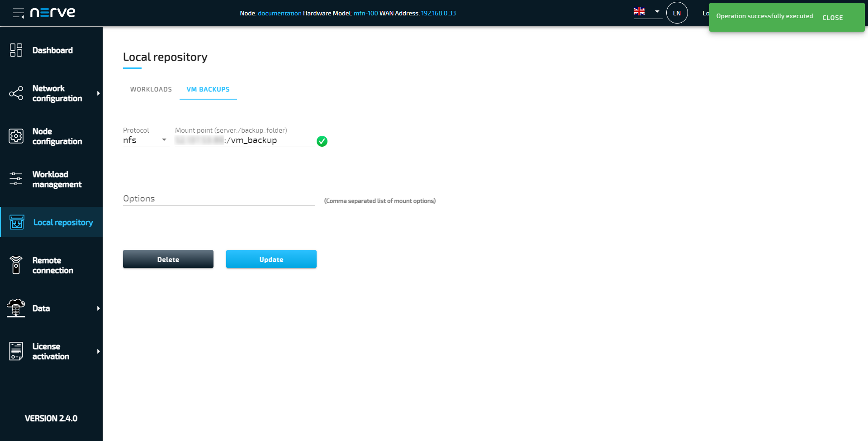Open the Data section cloud icon
The width and height of the screenshot is (868, 441).
tap(16, 308)
